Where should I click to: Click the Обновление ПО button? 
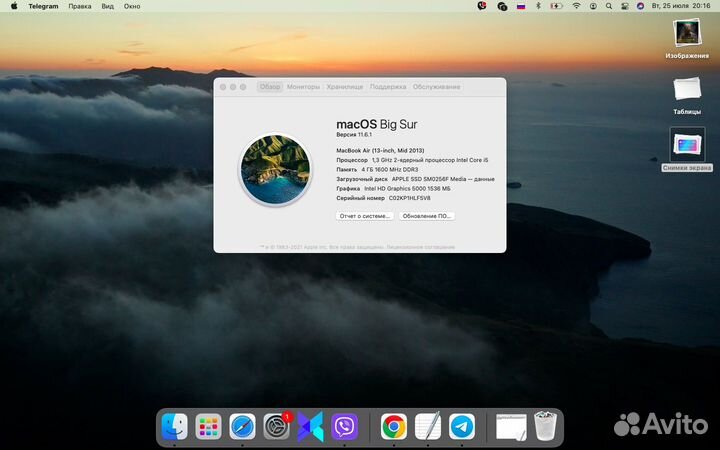point(427,216)
